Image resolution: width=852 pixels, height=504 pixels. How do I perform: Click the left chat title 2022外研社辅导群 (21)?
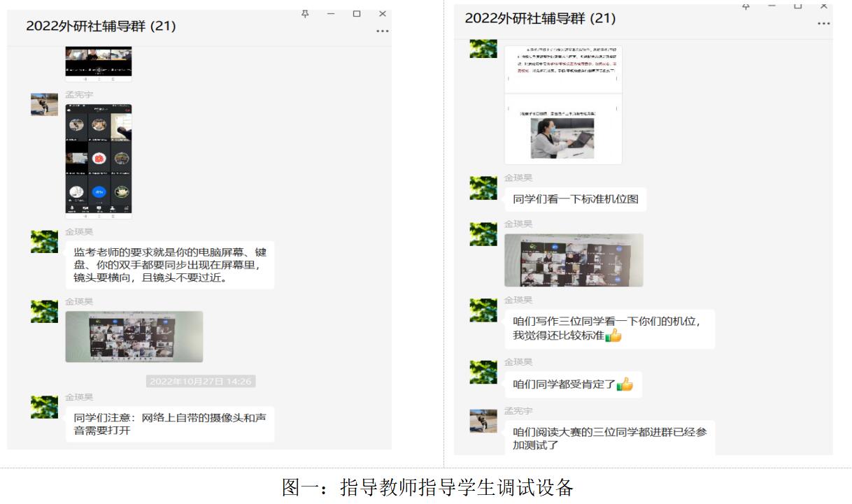pos(101,27)
